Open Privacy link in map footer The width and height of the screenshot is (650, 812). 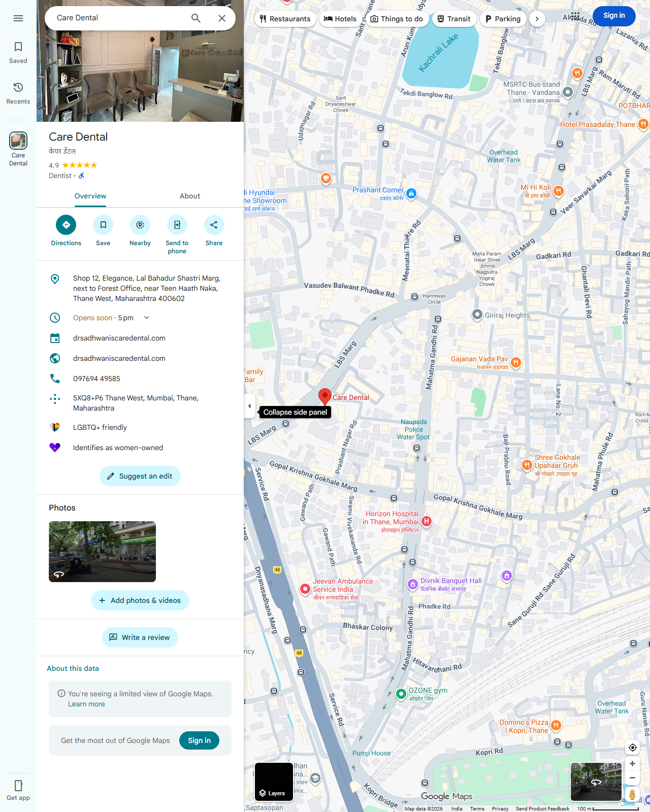click(x=500, y=808)
